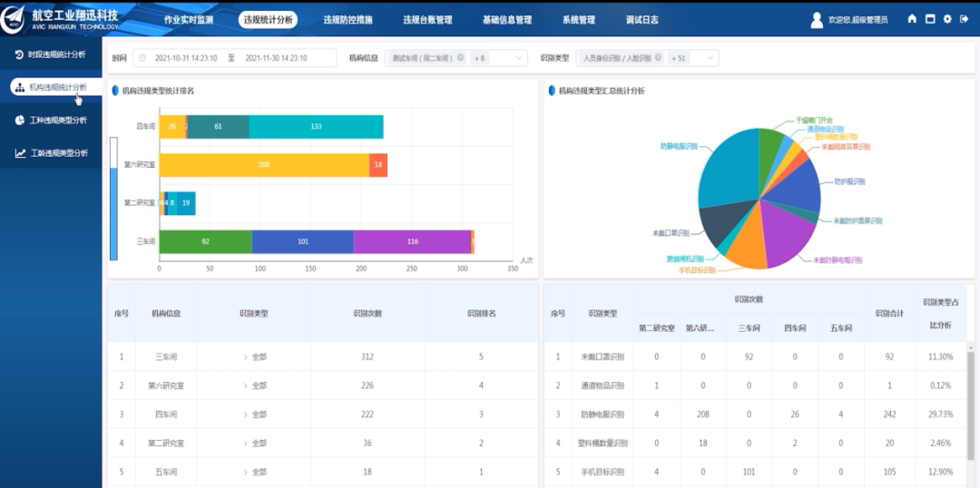Click the logout icon in the header
Screen dimensions: 980x488
point(964,19)
